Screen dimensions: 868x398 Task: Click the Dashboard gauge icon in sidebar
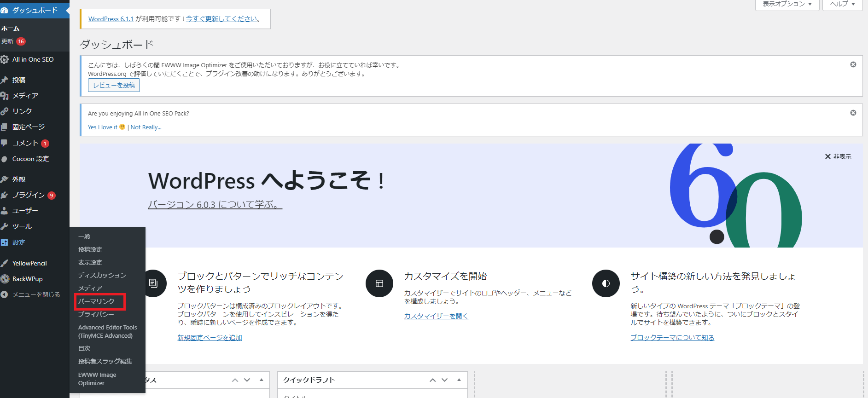click(5, 10)
